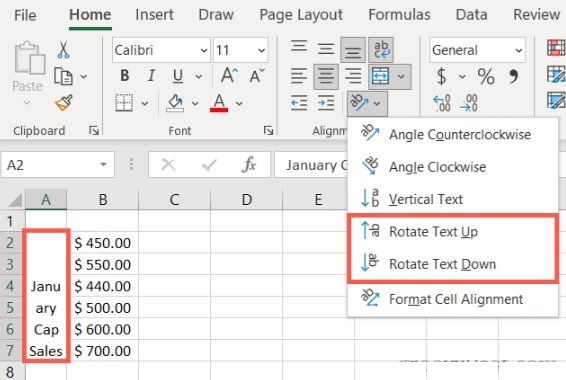Click Increase Decimal icon
Screen dimensions: 566x380
pyautogui.click(x=442, y=103)
